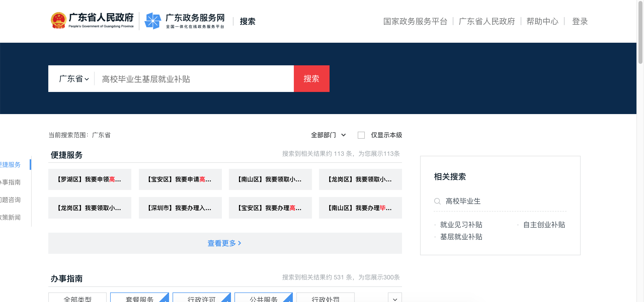Image resolution: width=644 pixels, height=302 pixels.
Task: Toggle the 行政许可 filter option
Action: point(201,298)
